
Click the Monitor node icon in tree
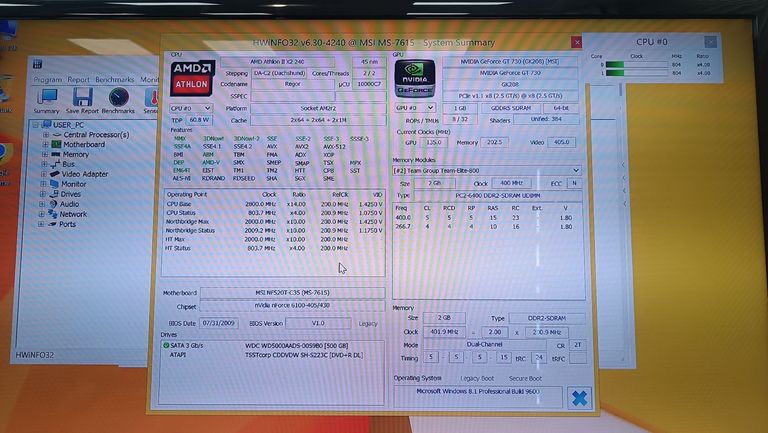pyautogui.click(x=54, y=184)
